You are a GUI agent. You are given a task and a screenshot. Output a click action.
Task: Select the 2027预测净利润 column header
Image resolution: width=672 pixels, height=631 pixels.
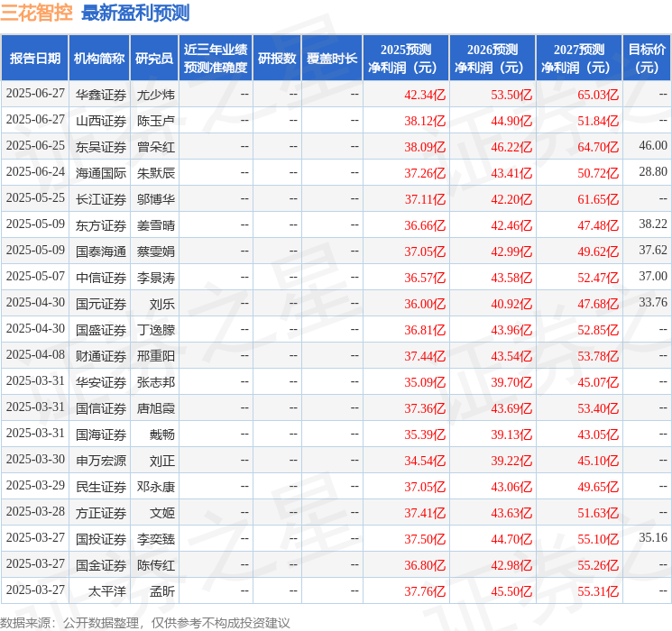click(579, 59)
